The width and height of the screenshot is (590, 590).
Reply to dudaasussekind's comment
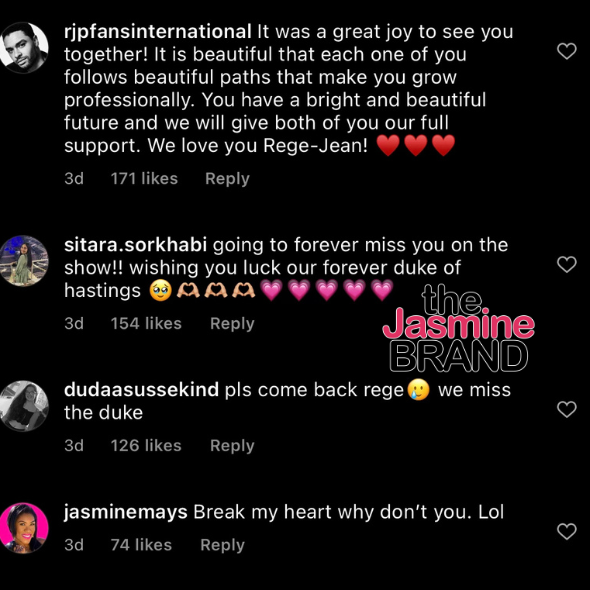coord(232,446)
